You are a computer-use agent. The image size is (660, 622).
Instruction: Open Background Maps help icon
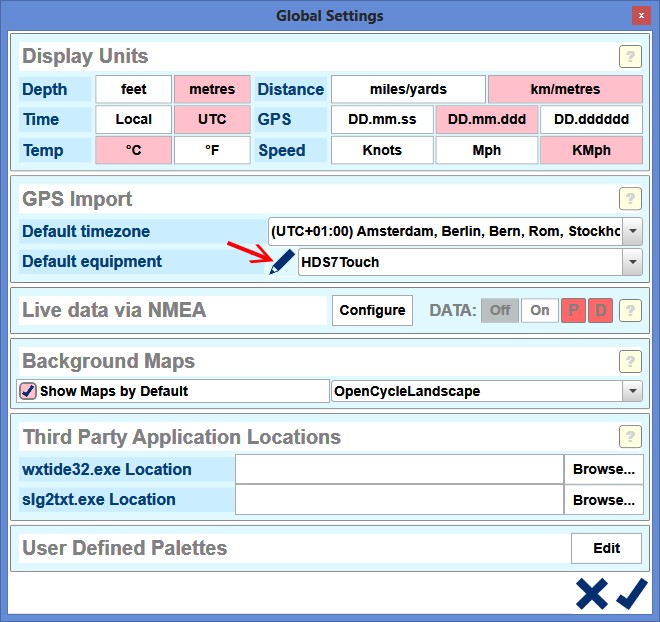pyautogui.click(x=629, y=361)
